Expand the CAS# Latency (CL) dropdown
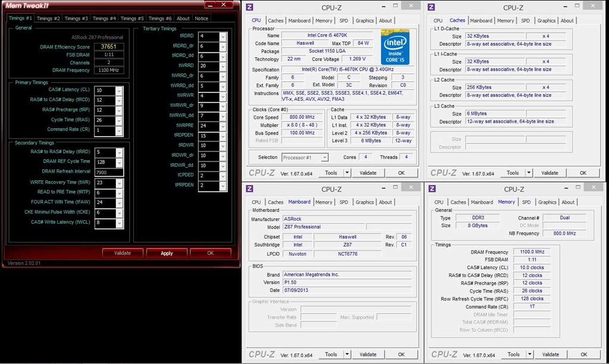The width and height of the screenshot is (609, 364). [x=120, y=90]
